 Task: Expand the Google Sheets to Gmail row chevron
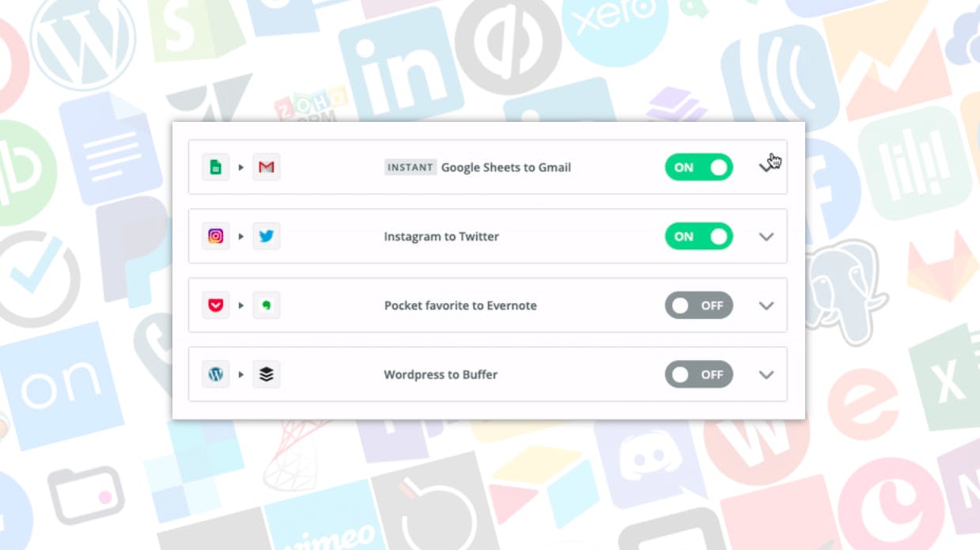[766, 167]
